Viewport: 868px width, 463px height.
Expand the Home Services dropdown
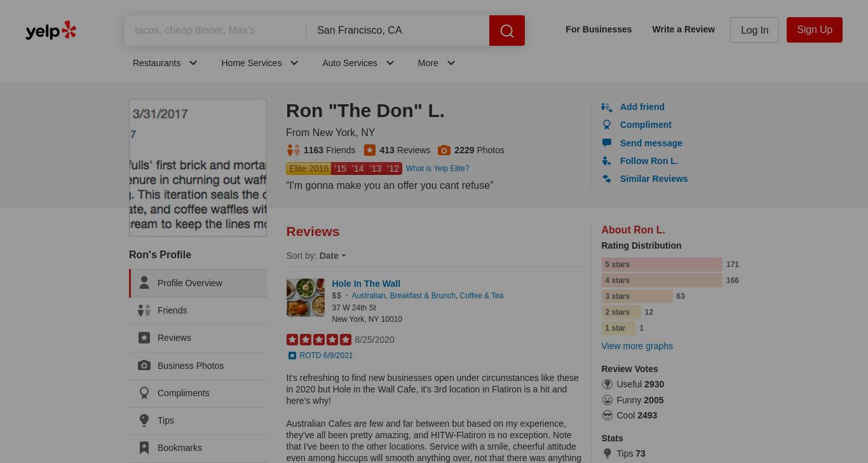point(260,63)
